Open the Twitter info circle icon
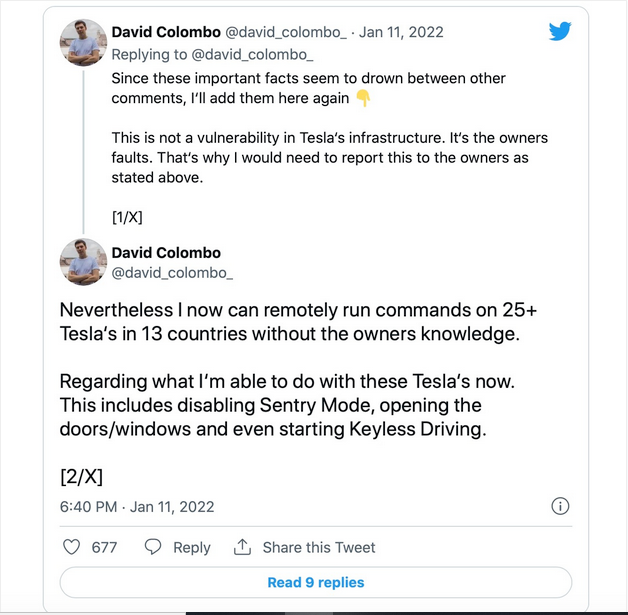This screenshot has width=628, height=615. pos(561,506)
